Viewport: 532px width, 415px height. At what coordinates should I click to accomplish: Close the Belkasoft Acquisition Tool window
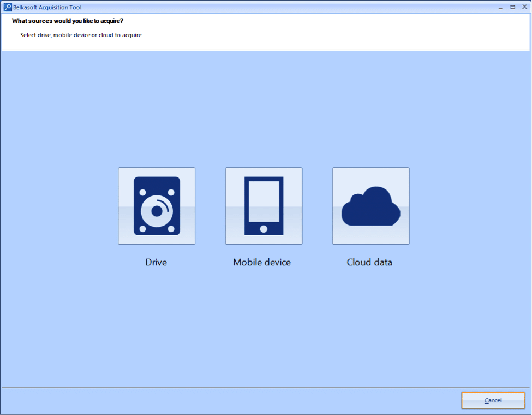[524, 7]
